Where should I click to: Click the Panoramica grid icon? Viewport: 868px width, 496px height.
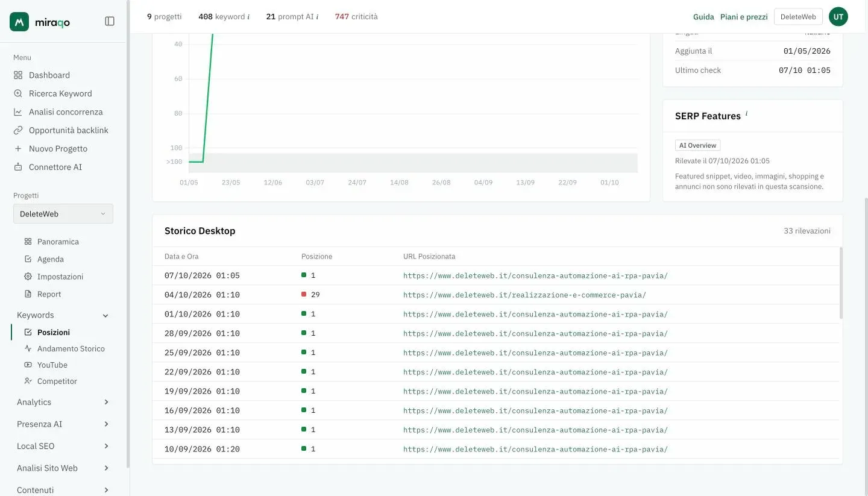pyautogui.click(x=28, y=242)
